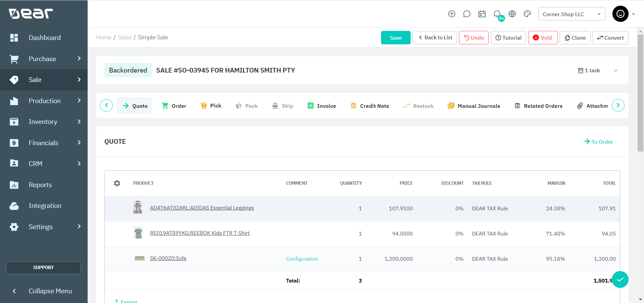644x303 pixels.
Task: Expand the CRM submenu arrow
Action: coord(79,164)
